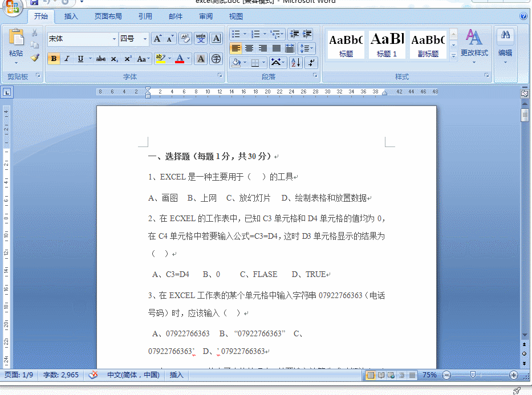
Task: Apply character border icon
Action: click(x=216, y=39)
